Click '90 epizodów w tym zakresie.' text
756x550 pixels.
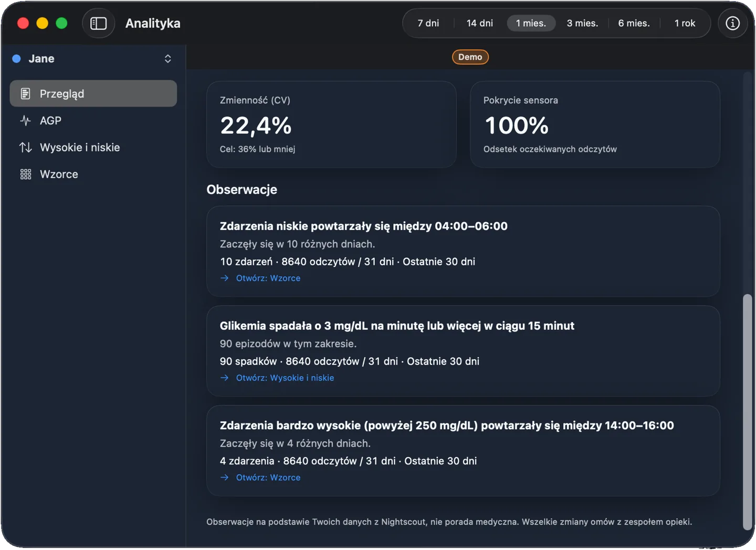click(x=288, y=344)
